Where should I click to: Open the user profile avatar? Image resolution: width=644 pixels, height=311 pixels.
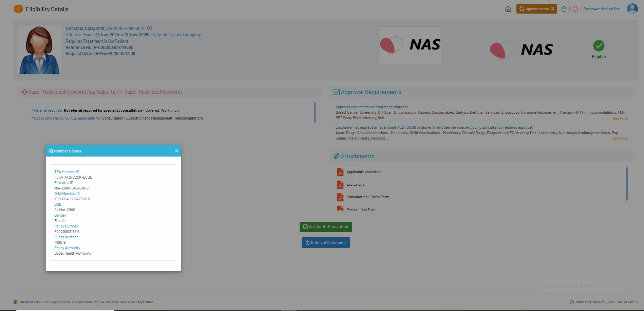point(632,9)
